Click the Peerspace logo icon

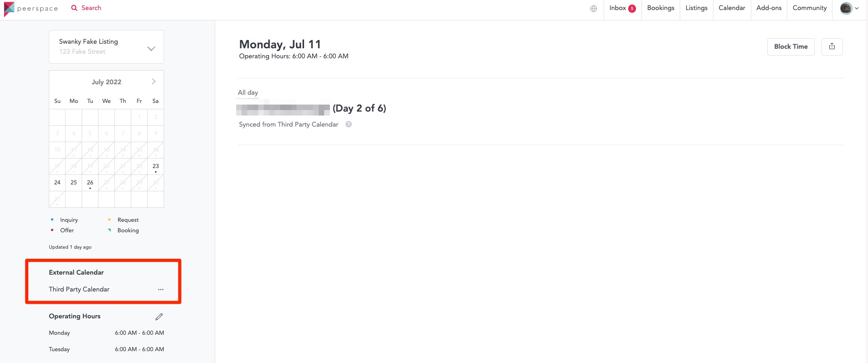(9, 9)
